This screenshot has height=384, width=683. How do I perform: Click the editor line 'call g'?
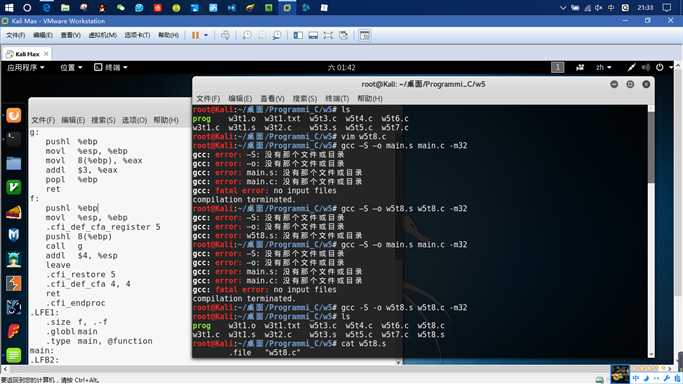click(x=64, y=246)
